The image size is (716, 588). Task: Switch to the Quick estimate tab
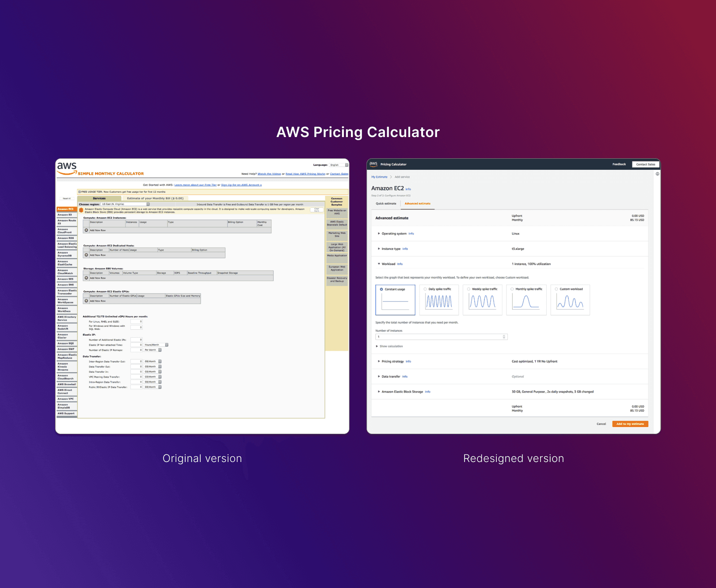click(386, 204)
